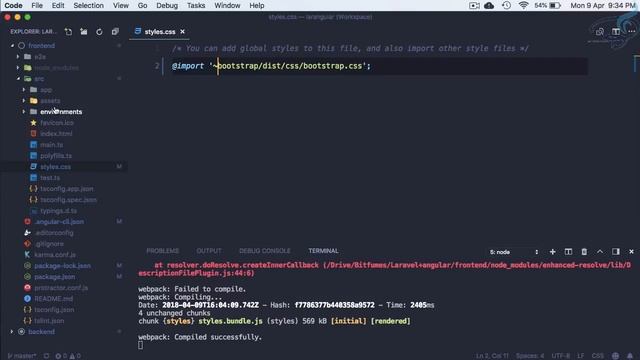Open polyfills.ts in the file tree
Image resolution: width=640 pixels, height=360 pixels.
(x=56, y=156)
